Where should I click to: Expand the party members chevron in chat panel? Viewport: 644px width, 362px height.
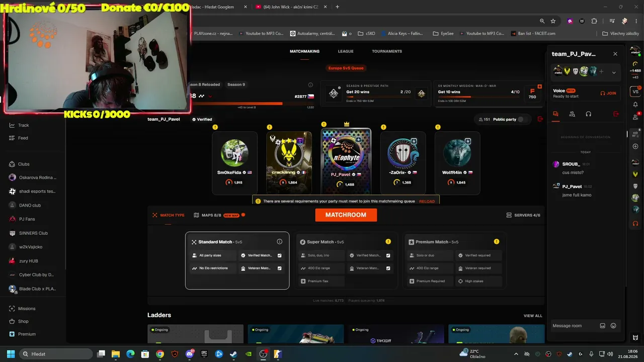[614, 72]
